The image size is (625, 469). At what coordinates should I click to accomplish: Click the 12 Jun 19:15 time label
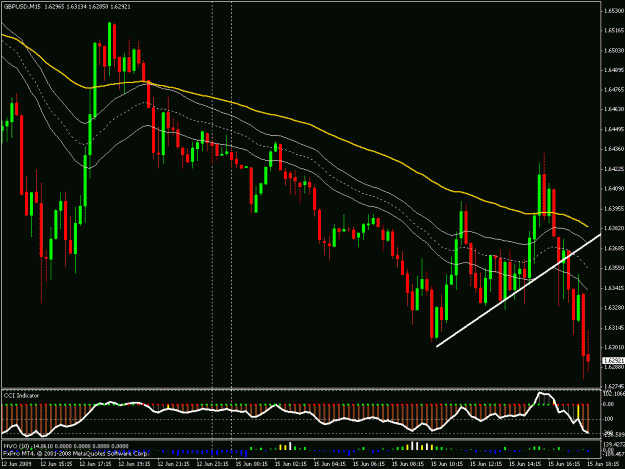134,464
